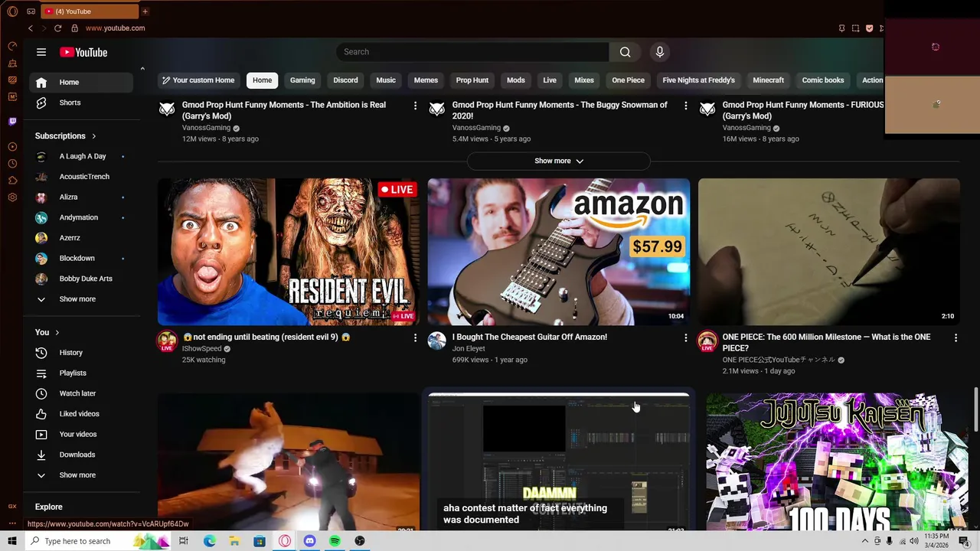Image resolution: width=980 pixels, height=551 pixels.
Task: Open Liked videos in sidebar
Action: click(x=81, y=414)
